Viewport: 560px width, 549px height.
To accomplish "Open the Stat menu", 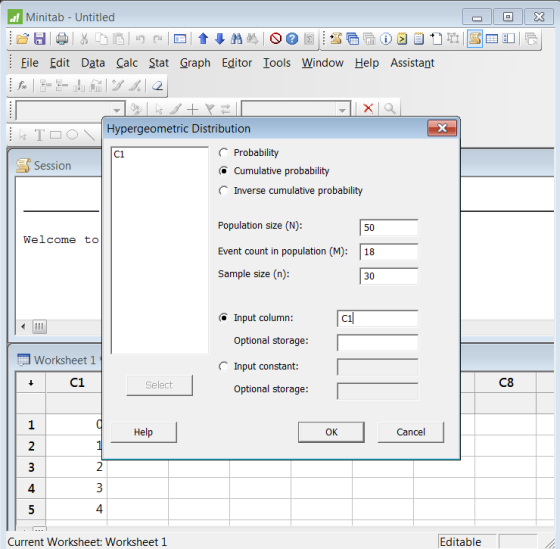I will (x=159, y=63).
